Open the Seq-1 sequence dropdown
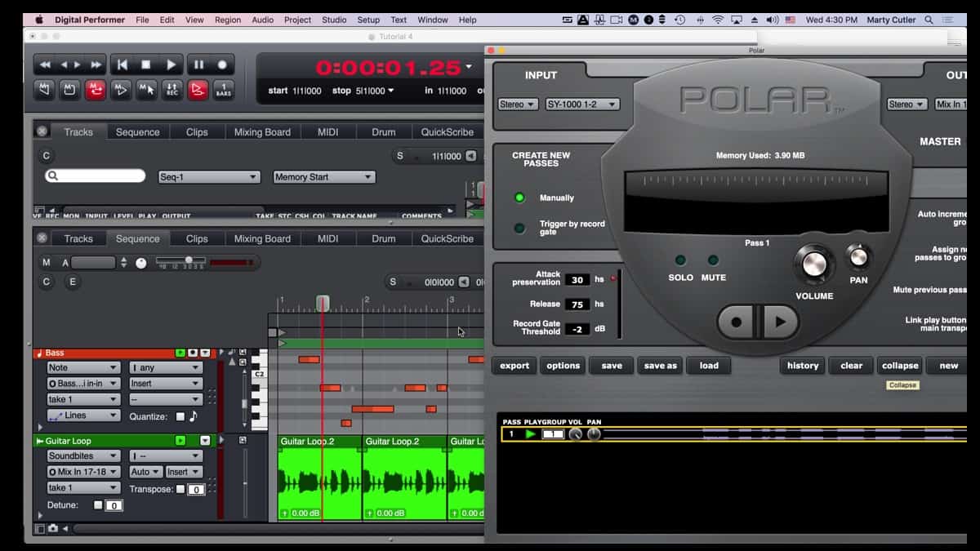 (208, 177)
